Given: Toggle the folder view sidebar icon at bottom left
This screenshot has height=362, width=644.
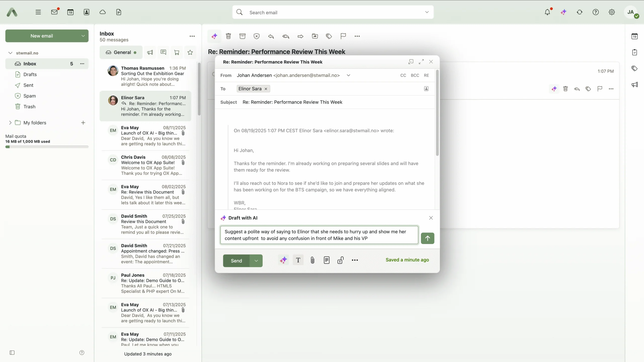Looking at the screenshot, I should [12, 353].
